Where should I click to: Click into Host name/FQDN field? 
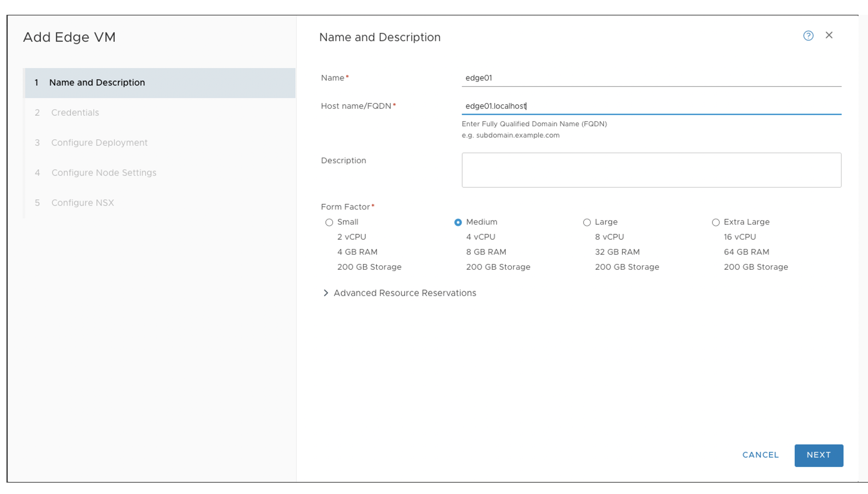point(651,106)
